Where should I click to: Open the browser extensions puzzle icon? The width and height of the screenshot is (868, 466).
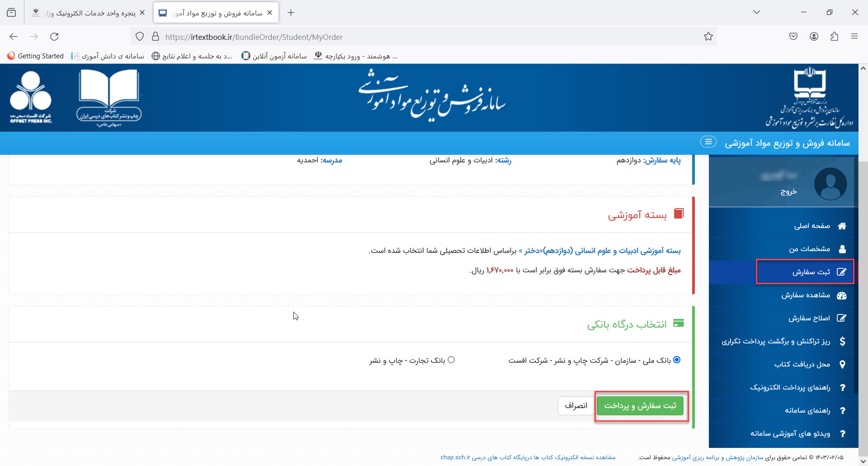coord(834,37)
